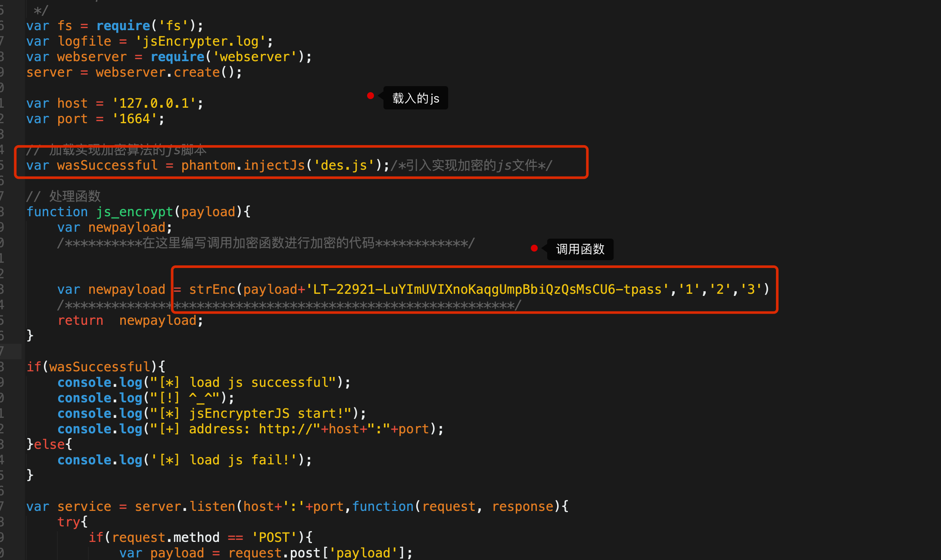Click the return newpayload statement
Viewport: 941px width, 560px height.
[130, 320]
